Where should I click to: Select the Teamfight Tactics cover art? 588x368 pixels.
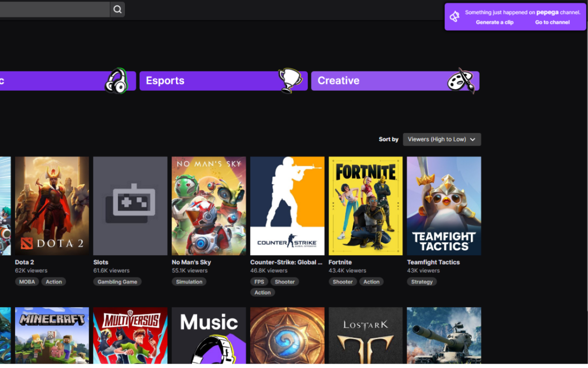coord(444,206)
